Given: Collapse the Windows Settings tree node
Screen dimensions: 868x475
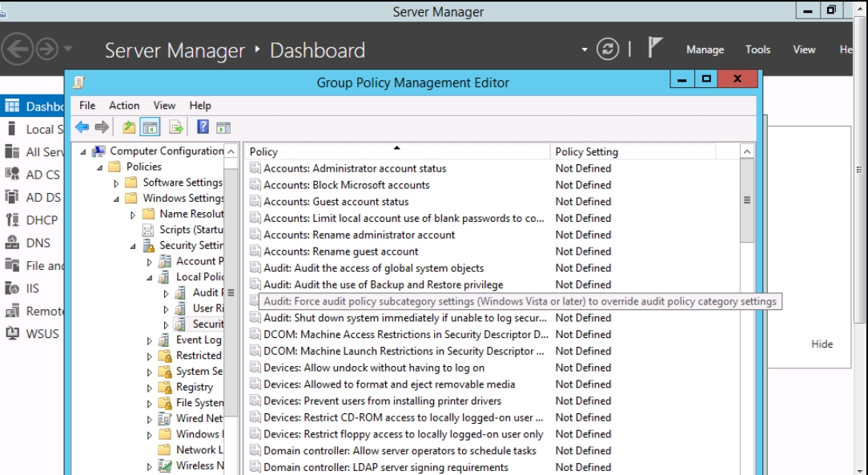Looking at the screenshot, I should pos(117,199).
